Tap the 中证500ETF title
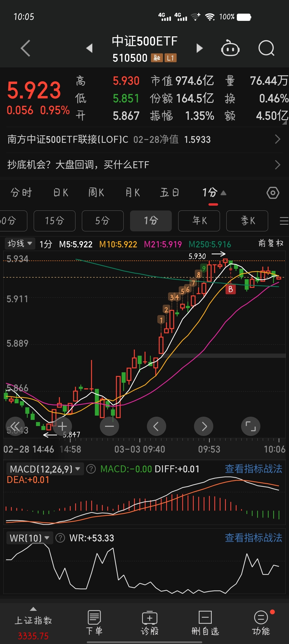This screenshot has width=289, height=644. pyautogui.click(x=144, y=41)
